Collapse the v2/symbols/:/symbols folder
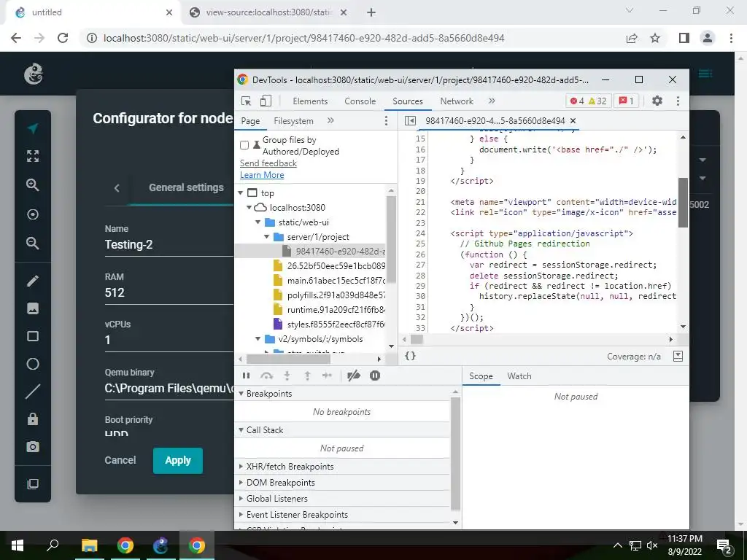The height and width of the screenshot is (560, 747). (258, 339)
